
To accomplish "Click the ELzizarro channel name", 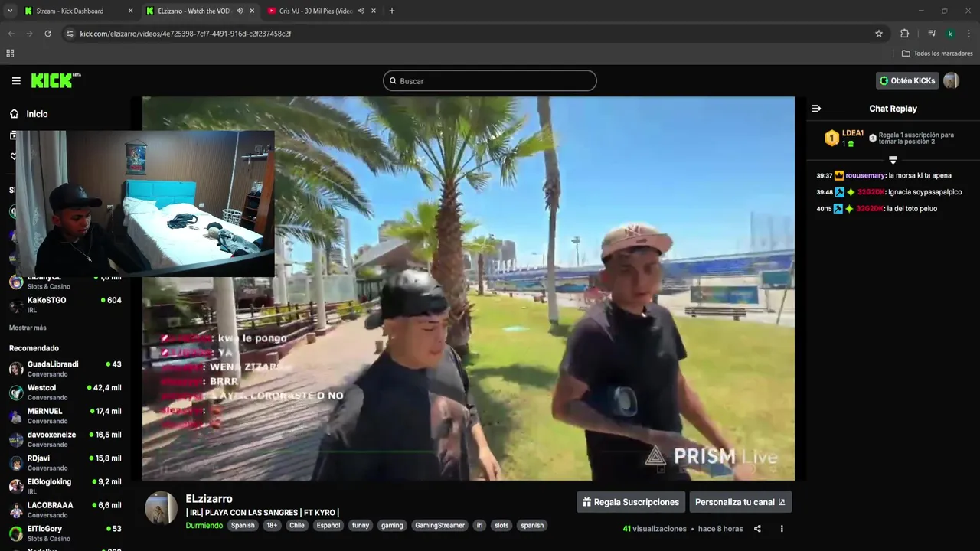I will pos(209,499).
